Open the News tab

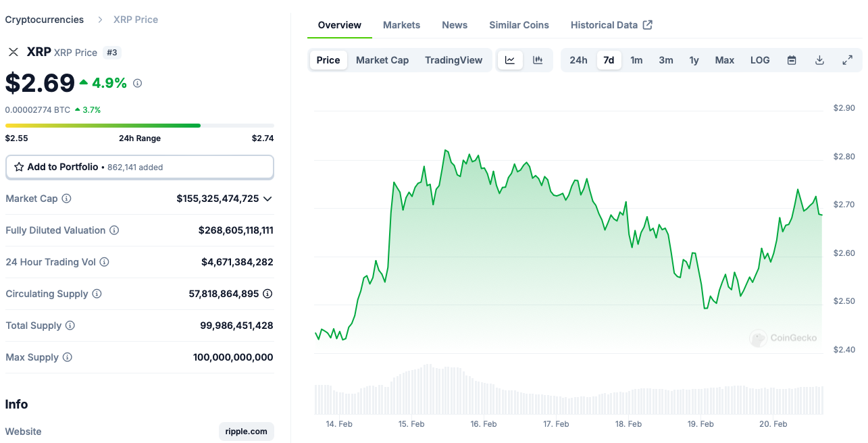pos(454,24)
